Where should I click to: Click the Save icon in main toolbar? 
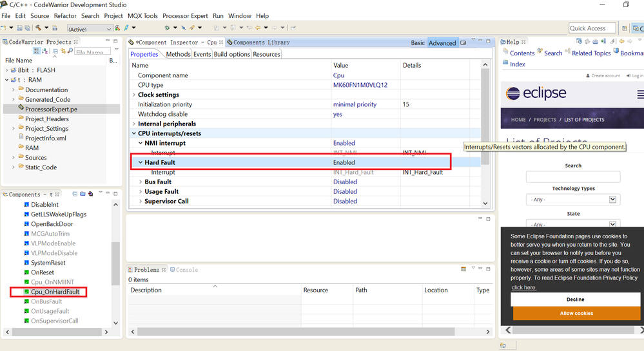[19, 28]
